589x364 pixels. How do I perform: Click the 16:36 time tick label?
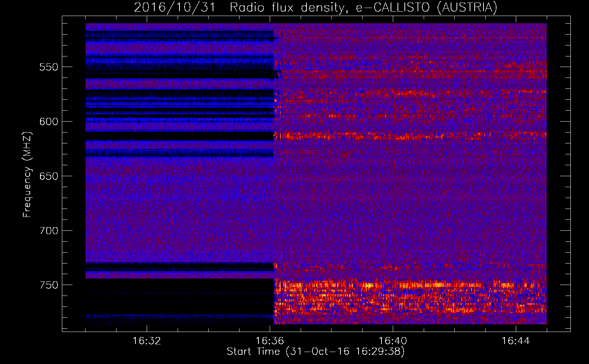click(x=270, y=341)
